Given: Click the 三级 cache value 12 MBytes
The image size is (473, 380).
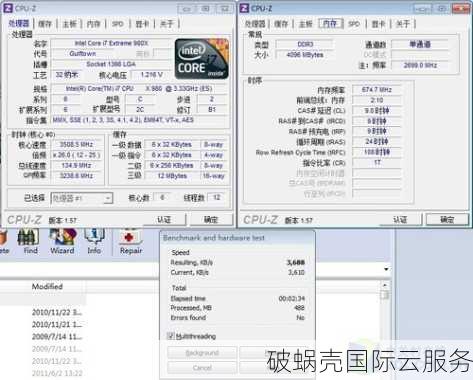Looking at the screenshot, I should (x=172, y=176).
